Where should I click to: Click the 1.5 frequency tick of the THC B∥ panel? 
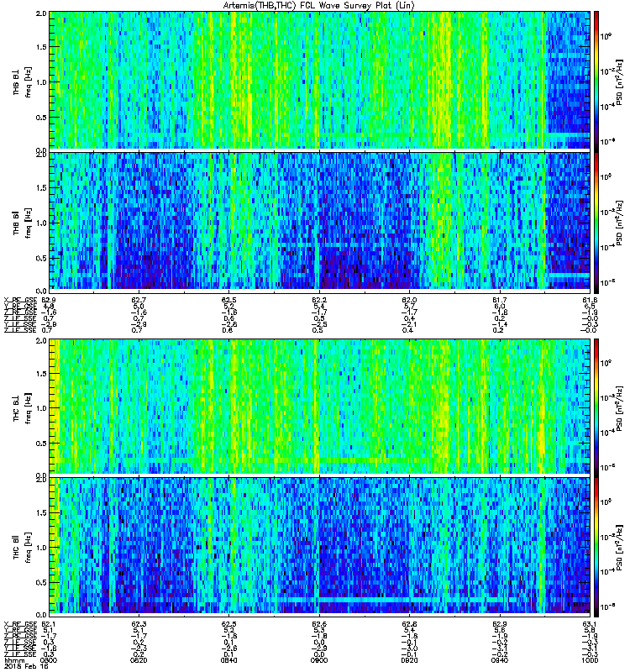click(x=41, y=512)
